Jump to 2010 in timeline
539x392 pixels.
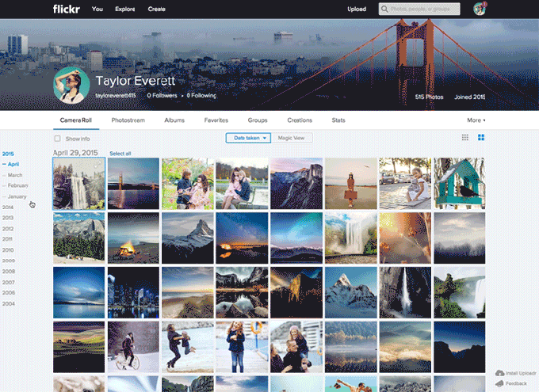[8, 250]
